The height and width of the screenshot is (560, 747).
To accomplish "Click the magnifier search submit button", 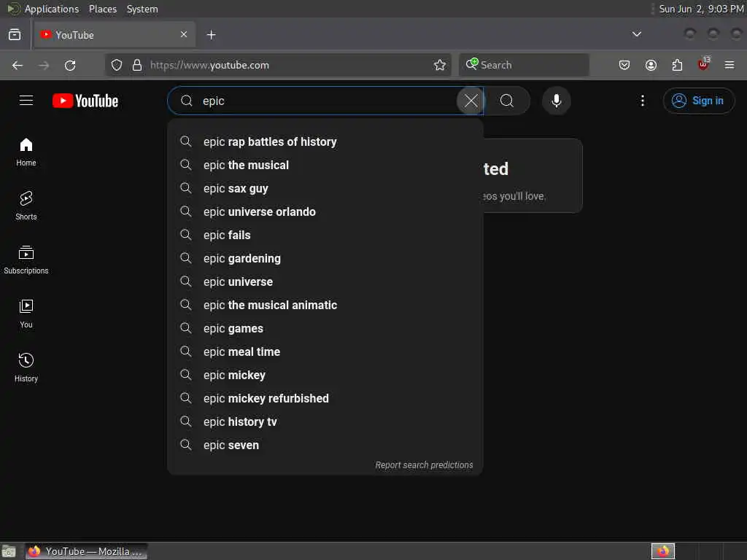I will (507, 101).
